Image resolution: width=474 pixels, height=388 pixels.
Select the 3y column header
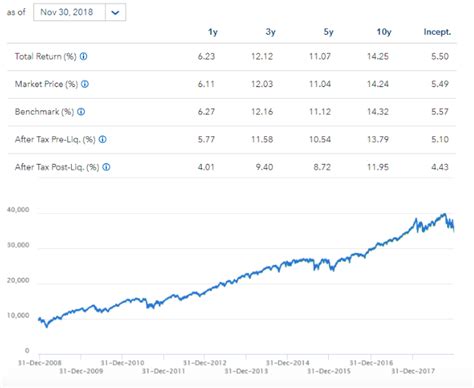coord(271,32)
